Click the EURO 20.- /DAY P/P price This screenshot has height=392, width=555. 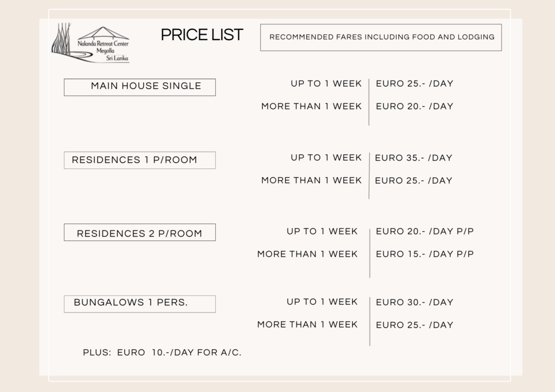click(424, 232)
